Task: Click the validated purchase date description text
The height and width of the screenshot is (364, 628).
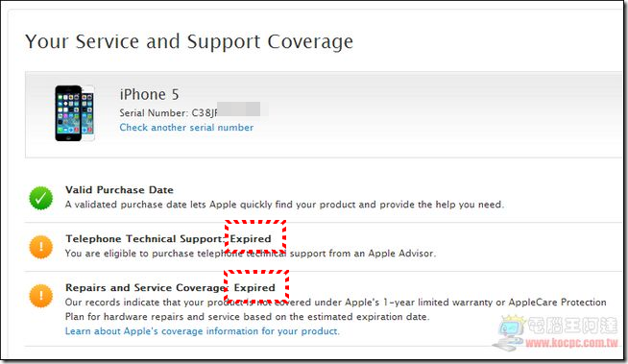Action: [x=284, y=205]
